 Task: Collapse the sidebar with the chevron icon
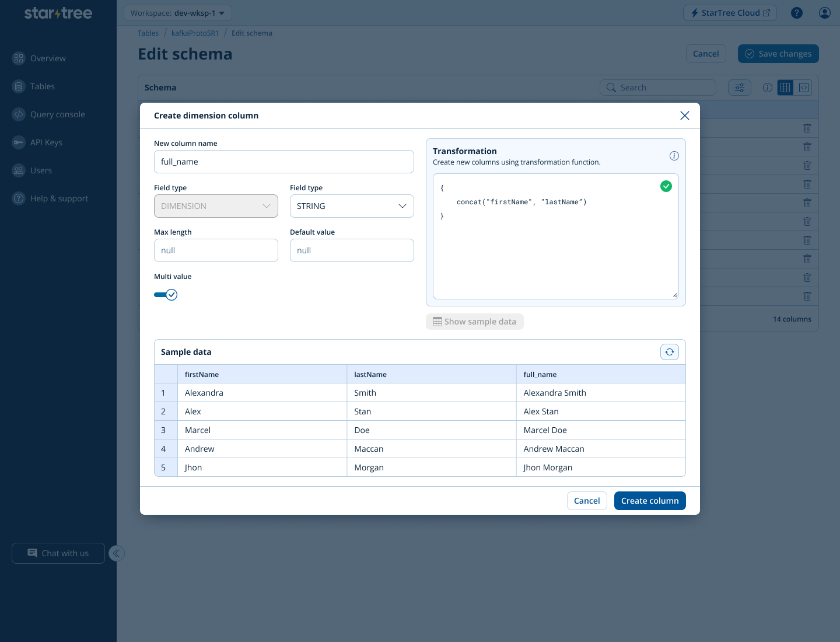(117, 553)
